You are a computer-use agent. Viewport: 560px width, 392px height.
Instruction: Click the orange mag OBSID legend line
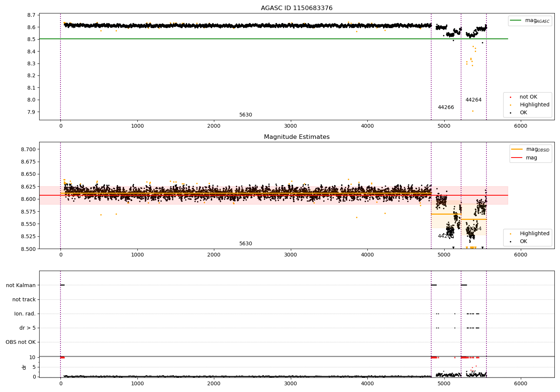point(517,149)
